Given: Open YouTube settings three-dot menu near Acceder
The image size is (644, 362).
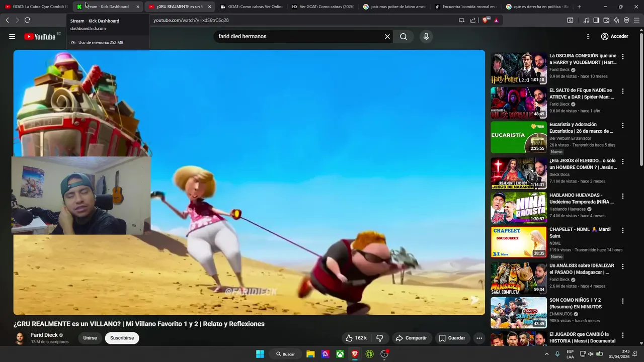Looking at the screenshot, I should [588, 36].
